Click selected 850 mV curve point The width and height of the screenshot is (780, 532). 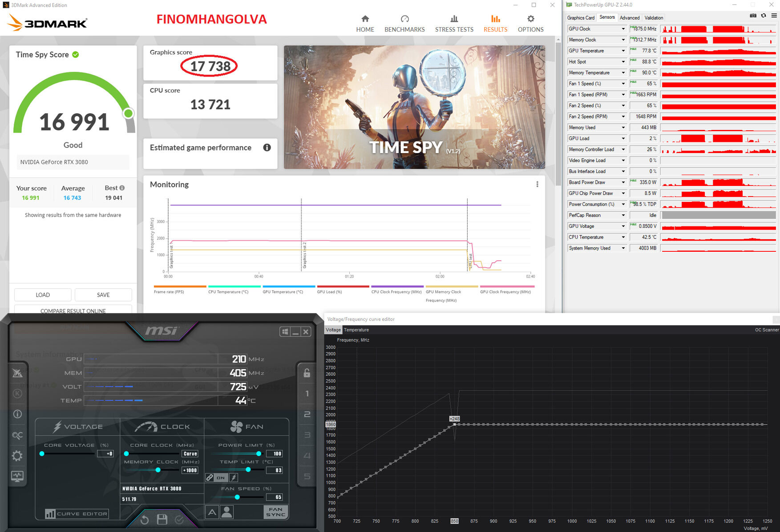click(x=454, y=424)
